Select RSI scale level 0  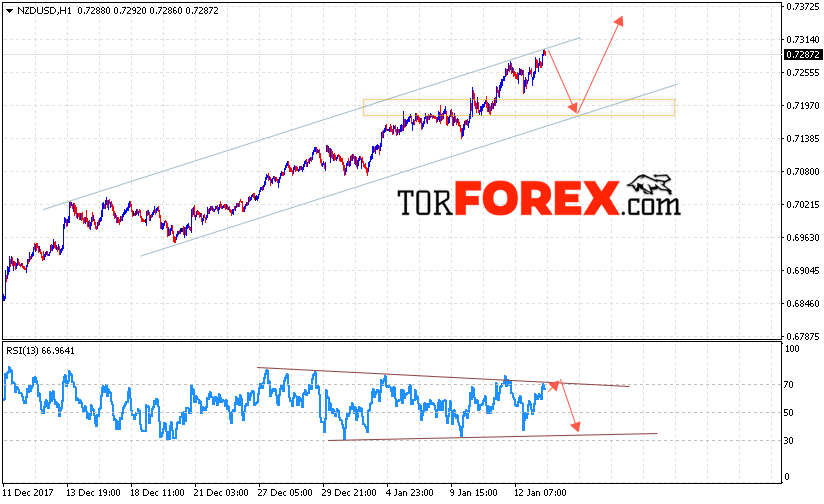(x=787, y=477)
